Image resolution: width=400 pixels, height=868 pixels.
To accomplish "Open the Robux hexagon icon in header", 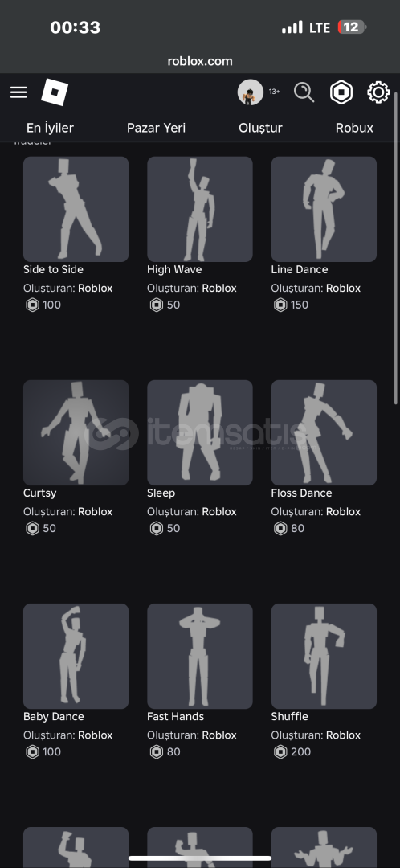I will click(341, 92).
